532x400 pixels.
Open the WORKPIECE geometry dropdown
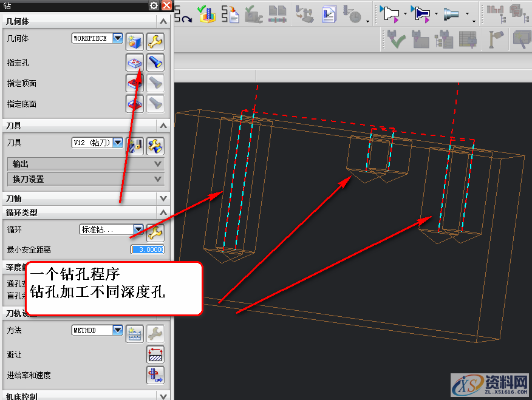pos(117,38)
